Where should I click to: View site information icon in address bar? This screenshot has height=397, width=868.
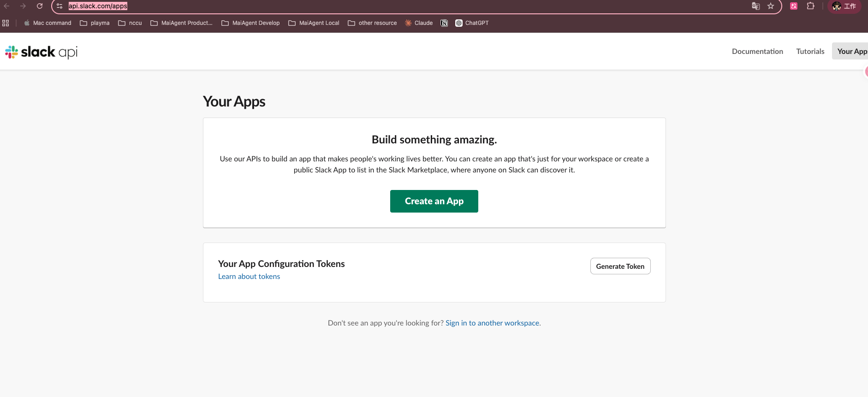[x=59, y=6]
